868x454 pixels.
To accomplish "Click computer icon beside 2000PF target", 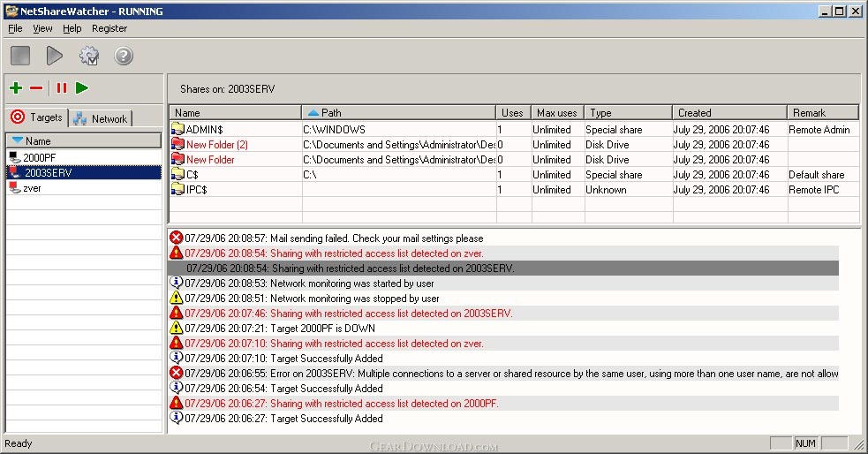I will 15,157.
